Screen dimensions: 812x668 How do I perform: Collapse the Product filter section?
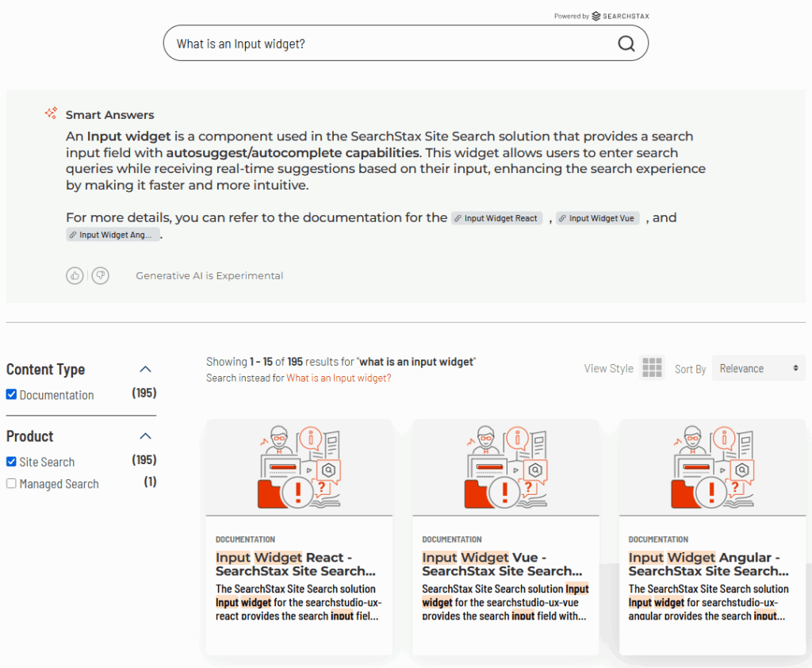(x=146, y=436)
